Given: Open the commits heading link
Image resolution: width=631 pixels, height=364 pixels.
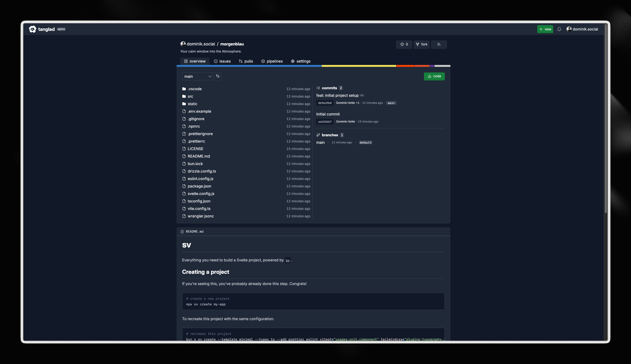Looking at the screenshot, I should point(329,88).
